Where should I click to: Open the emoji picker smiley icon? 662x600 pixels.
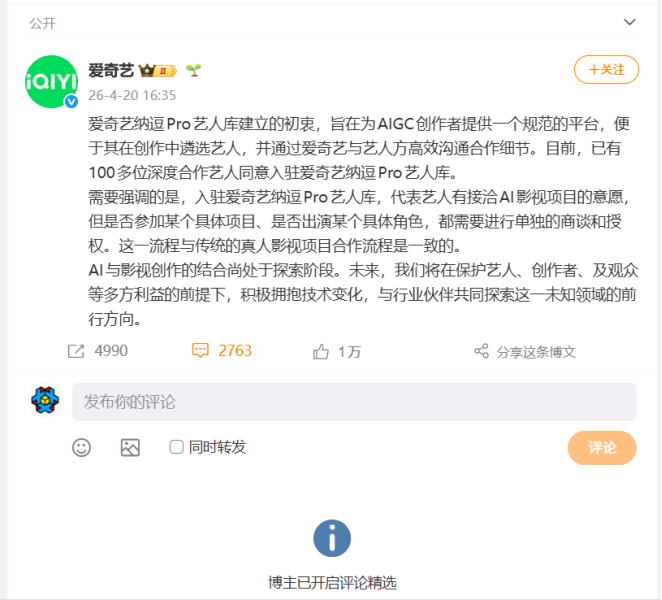(81, 448)
